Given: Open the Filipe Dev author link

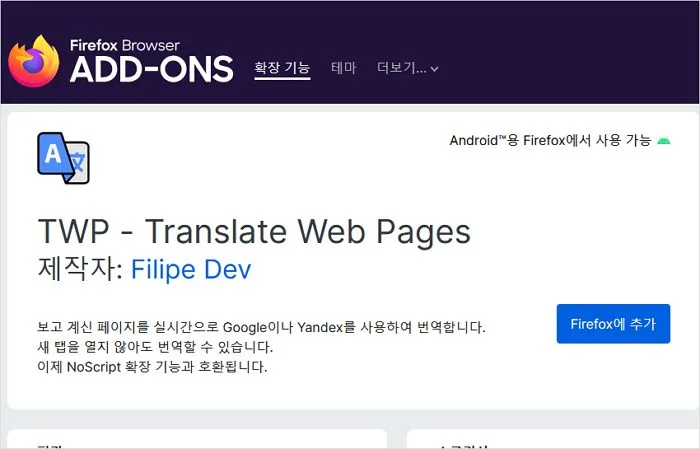Looking at the screenshot, I should point(191,270).
